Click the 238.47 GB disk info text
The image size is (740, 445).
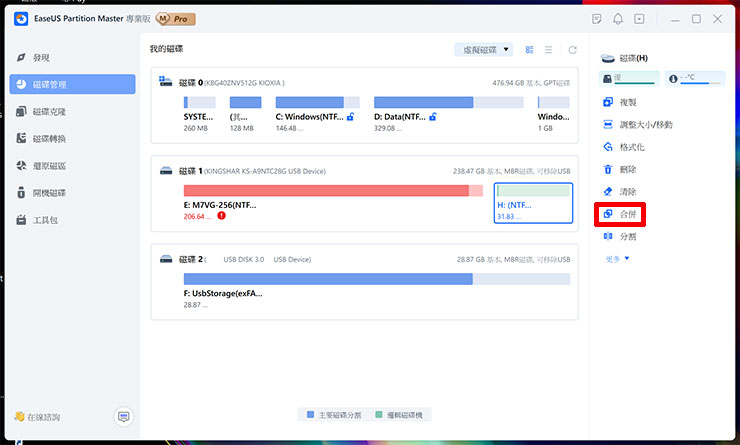pyautogui.click(x=512, y=171)
